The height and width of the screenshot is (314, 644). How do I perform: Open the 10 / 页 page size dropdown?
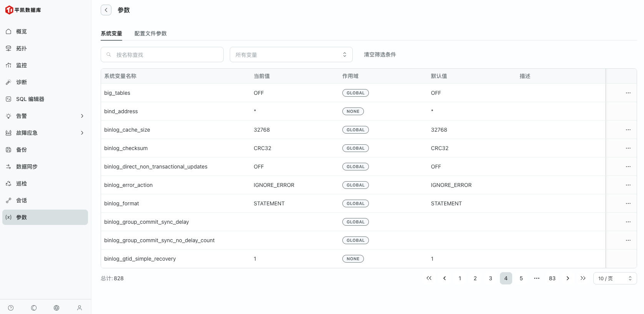(615, 278)
